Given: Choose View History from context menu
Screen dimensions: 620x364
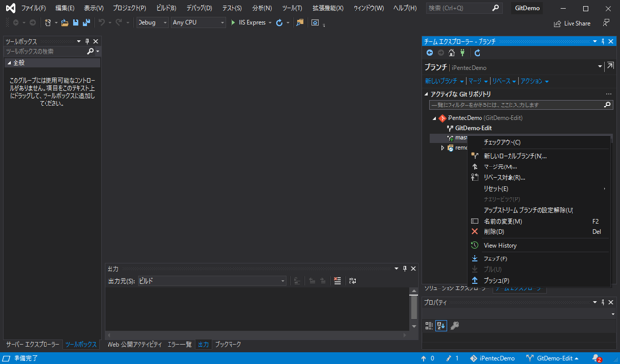Looking at the screenshot, I should [x=539, y=246].
